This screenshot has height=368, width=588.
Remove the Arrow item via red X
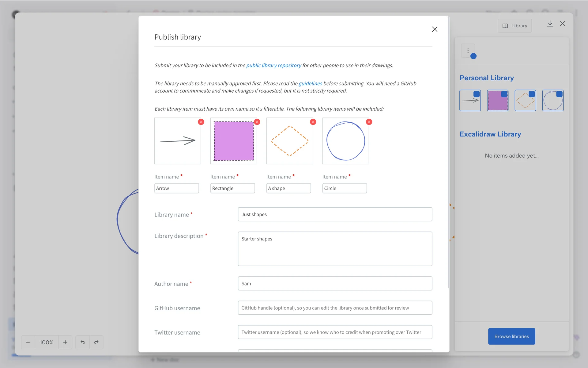201,122
